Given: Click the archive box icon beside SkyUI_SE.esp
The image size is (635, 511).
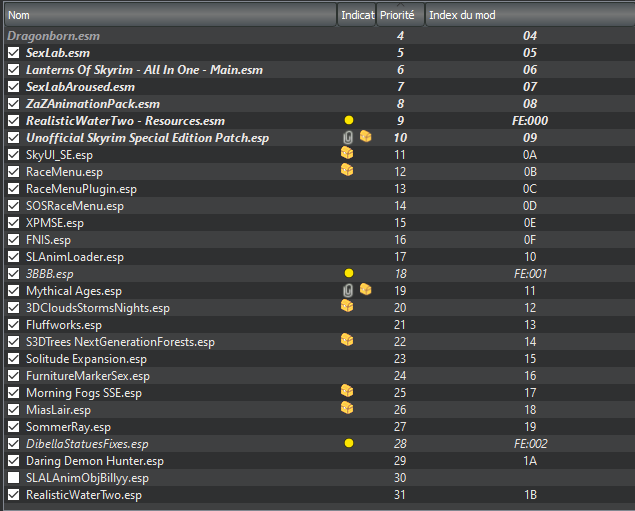Looking at the screenshot, I should point(347,153).
